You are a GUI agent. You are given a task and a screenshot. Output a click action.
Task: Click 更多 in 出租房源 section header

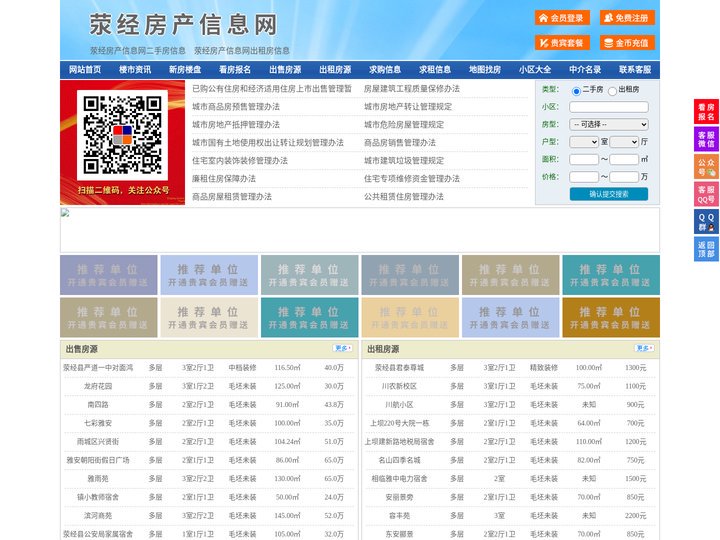pos(644,349)
